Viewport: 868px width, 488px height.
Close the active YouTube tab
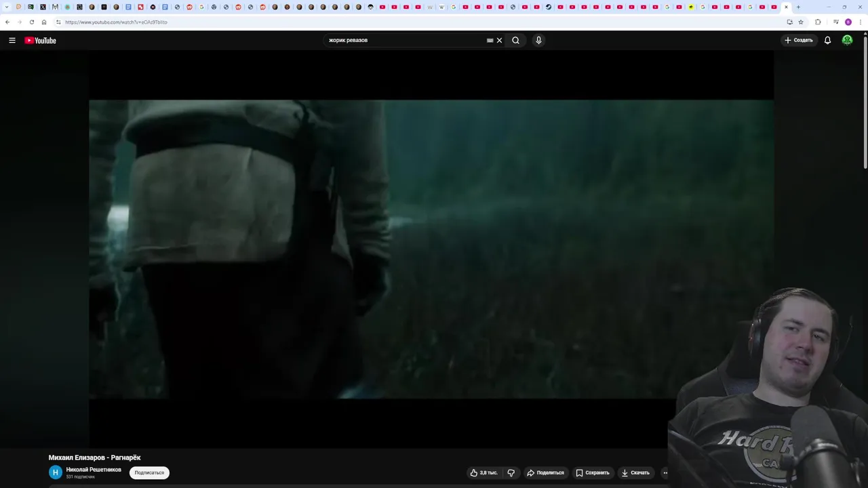(786, 7)
